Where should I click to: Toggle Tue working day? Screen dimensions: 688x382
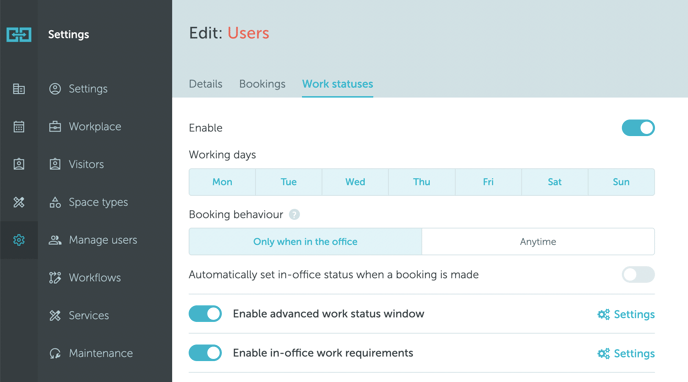pyautogui.click(x=289, y=182)
